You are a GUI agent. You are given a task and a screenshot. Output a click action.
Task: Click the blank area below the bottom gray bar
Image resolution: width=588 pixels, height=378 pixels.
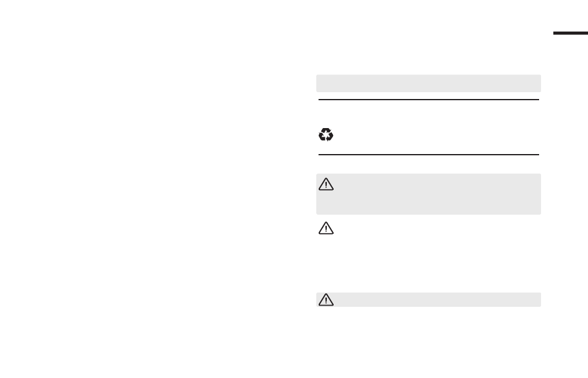tap(428, 340)
